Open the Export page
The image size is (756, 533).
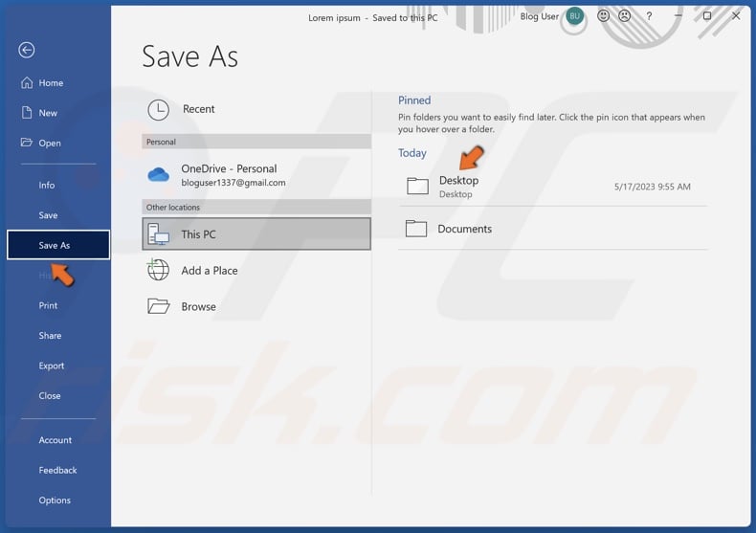[x=58, y=366]
